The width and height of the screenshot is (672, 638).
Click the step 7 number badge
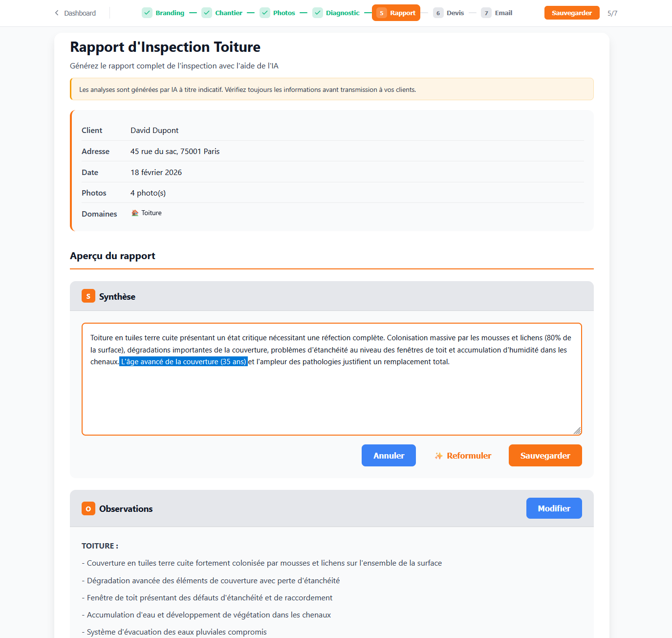click(486, 13)
